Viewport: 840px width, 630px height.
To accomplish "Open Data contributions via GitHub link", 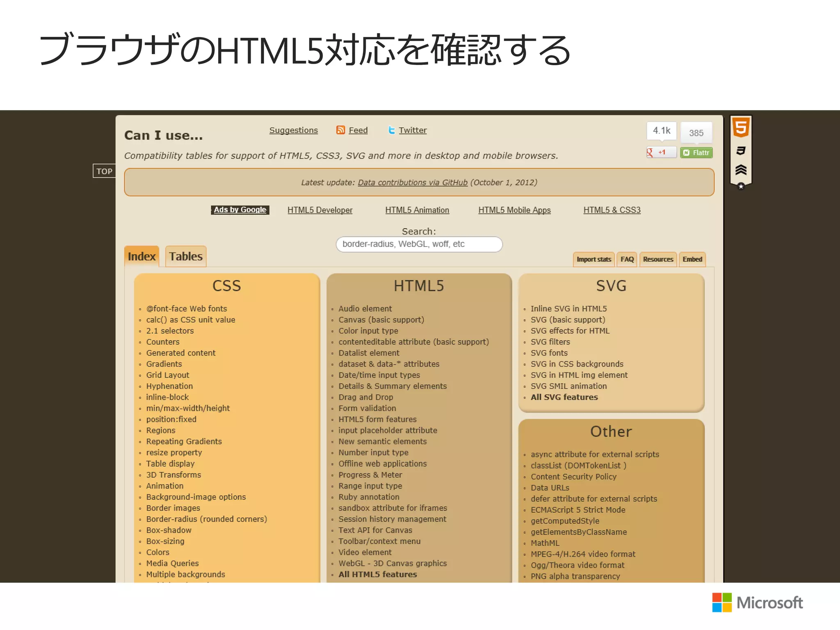I will coord(413,183).
